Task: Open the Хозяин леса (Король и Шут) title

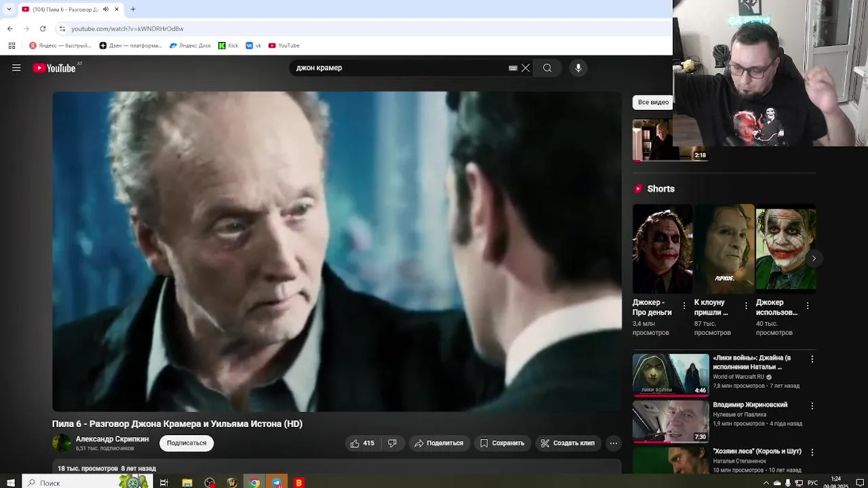Action: click(x=757, y=451)
